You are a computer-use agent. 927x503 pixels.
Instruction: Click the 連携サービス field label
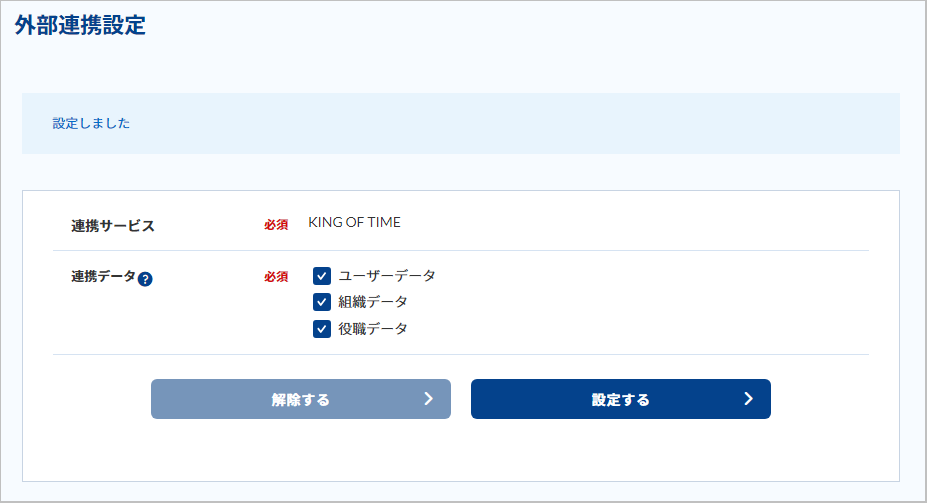113,226
